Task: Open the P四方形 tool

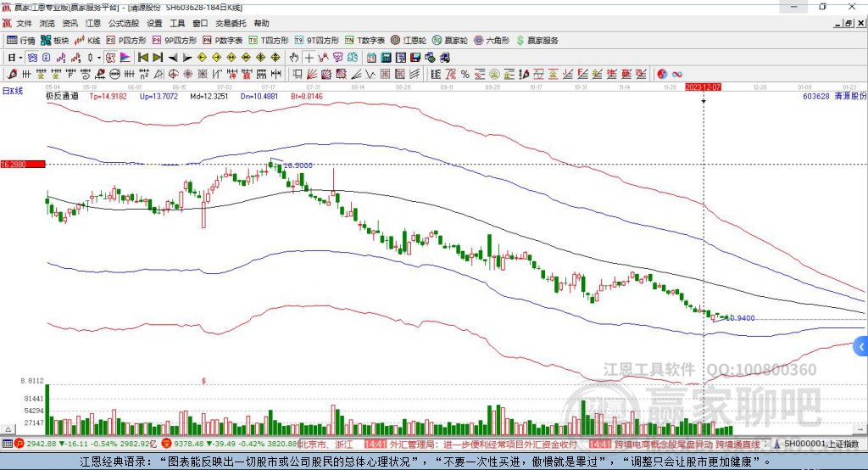Action: 127,41
